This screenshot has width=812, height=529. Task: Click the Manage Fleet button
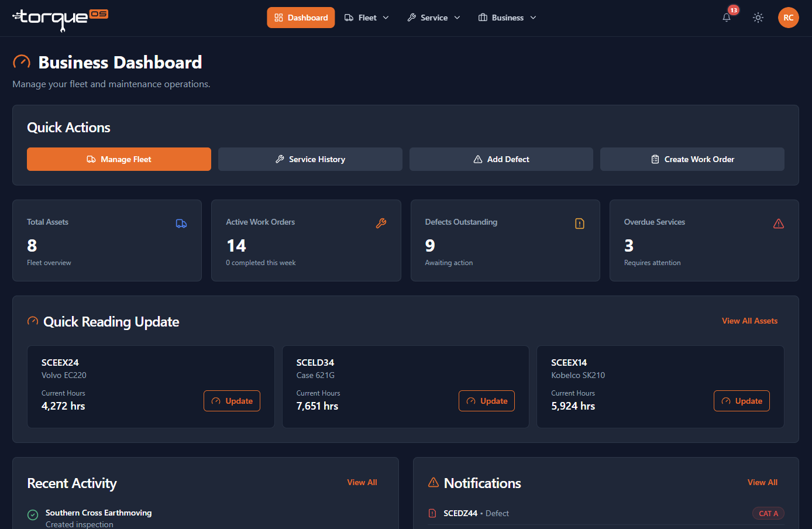(119, 159)
